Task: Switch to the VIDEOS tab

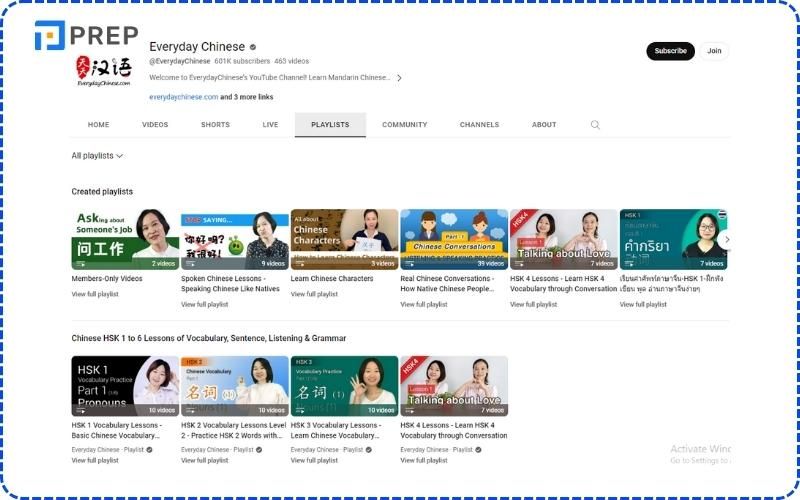Action: [155, 124]
